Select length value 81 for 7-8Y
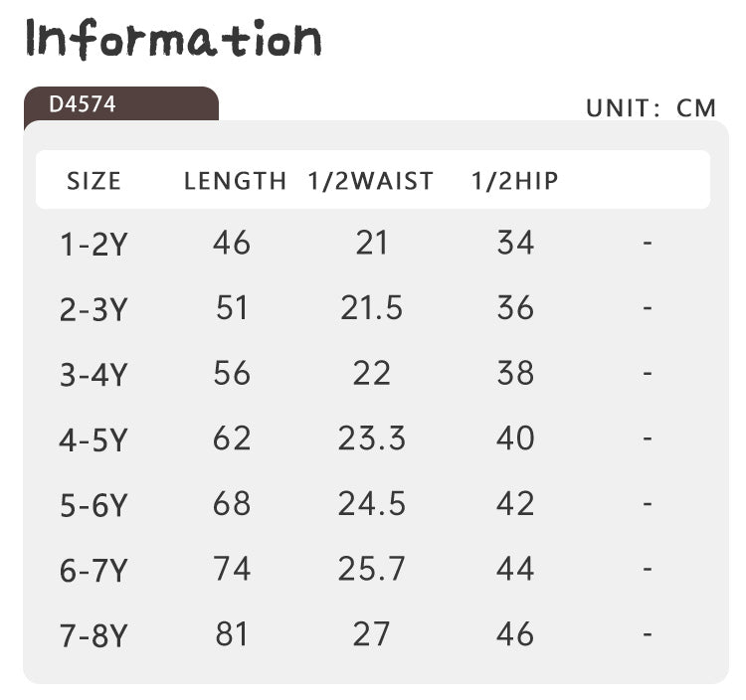Screen dimensions: 746x700 pos(232,634)
